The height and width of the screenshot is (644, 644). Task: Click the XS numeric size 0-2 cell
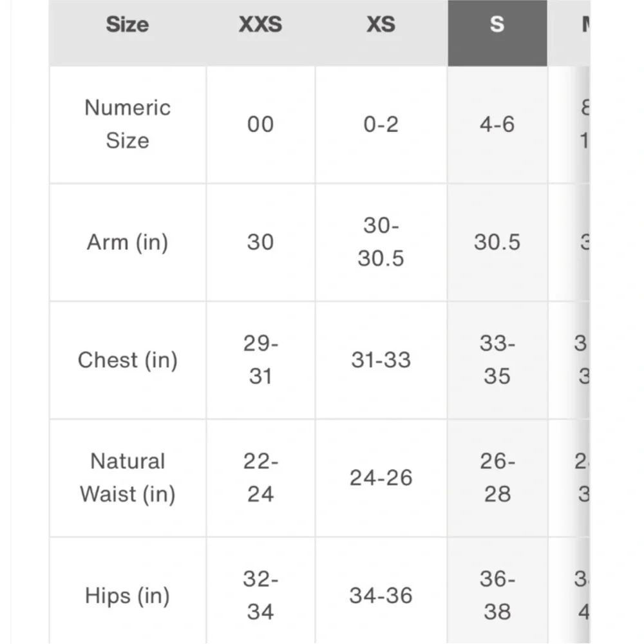click(x=381, y=124)
